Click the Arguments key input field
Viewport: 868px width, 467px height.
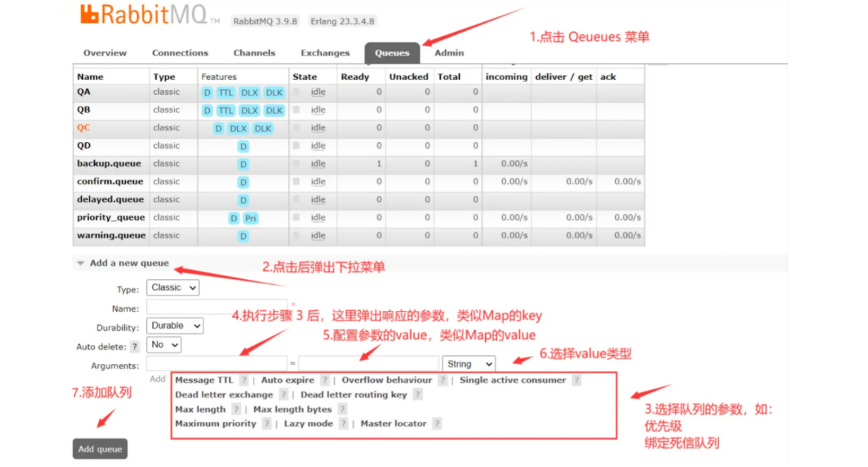click(217, 364)
